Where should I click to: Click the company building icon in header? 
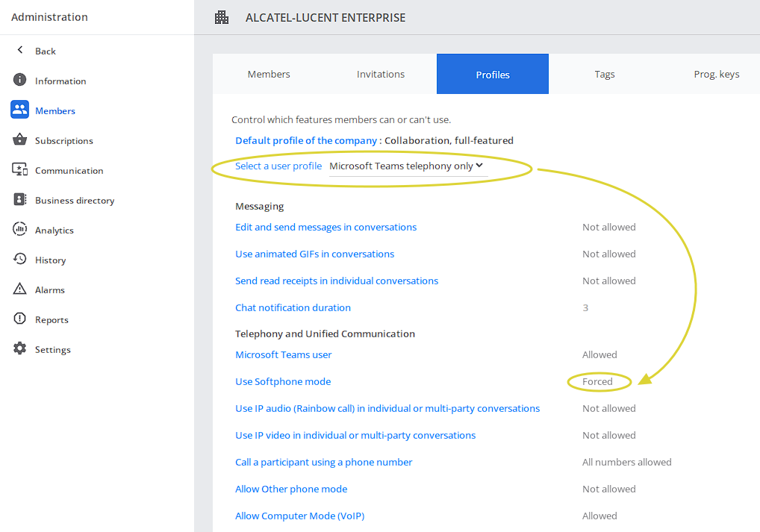(x=222, y=17)
